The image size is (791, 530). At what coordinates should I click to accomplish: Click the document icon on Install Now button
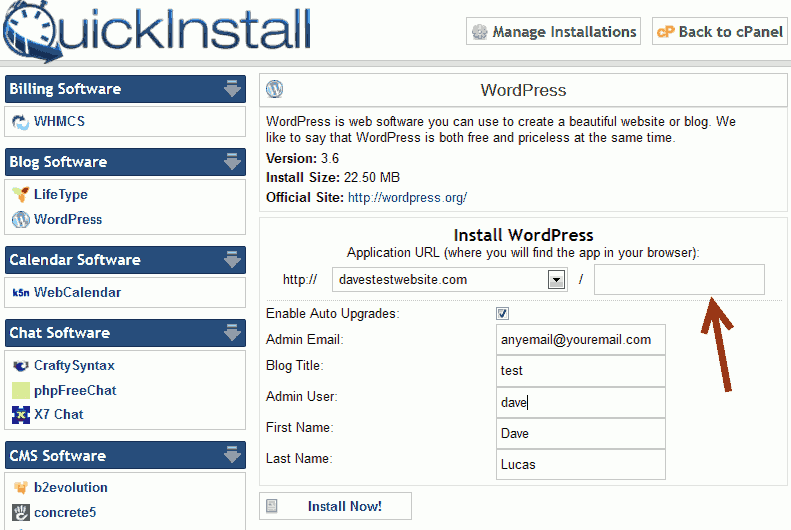[x=271, y=506]
